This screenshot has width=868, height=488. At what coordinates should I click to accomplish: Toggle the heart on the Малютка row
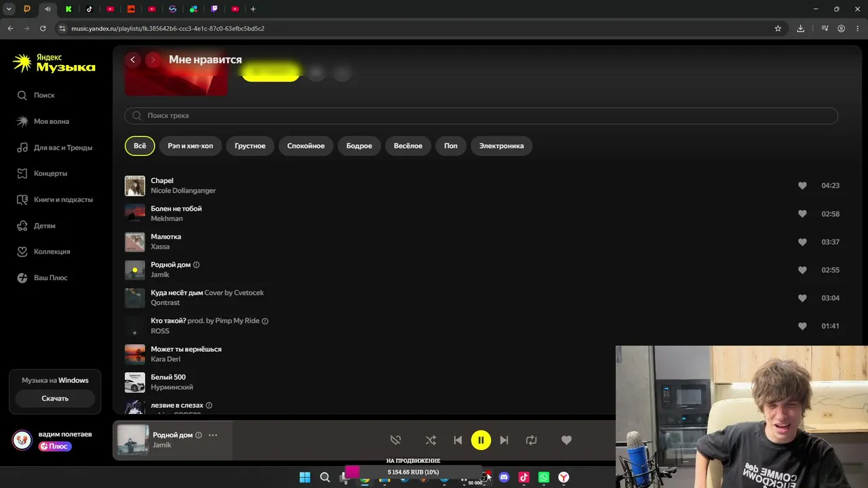coord(802,242)
